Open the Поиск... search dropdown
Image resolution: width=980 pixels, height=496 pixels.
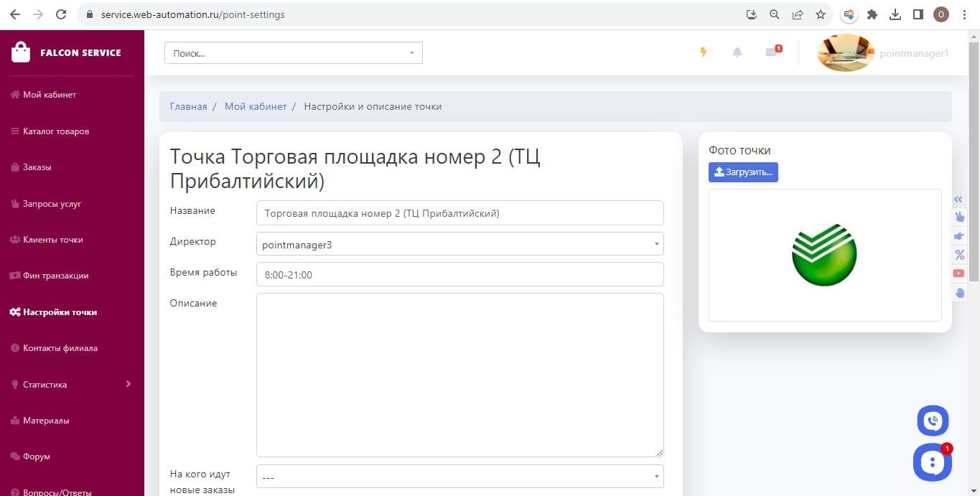coord(293,53)
